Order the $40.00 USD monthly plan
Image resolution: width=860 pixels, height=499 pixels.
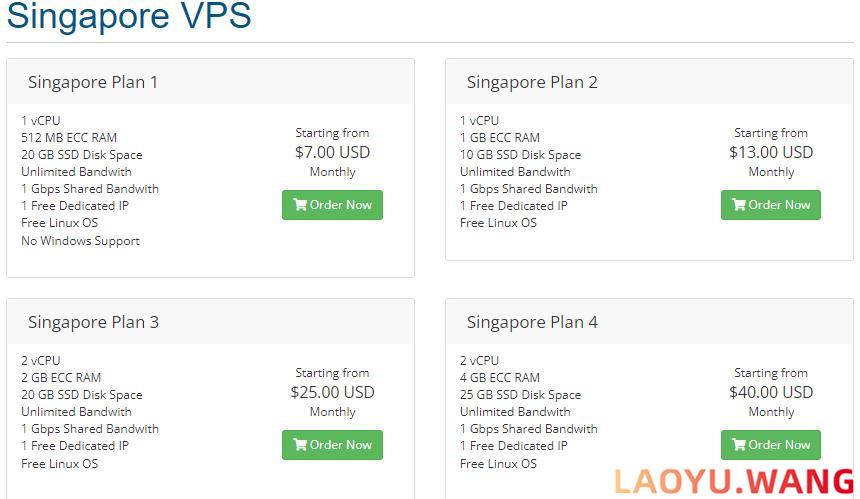[771, 445]
